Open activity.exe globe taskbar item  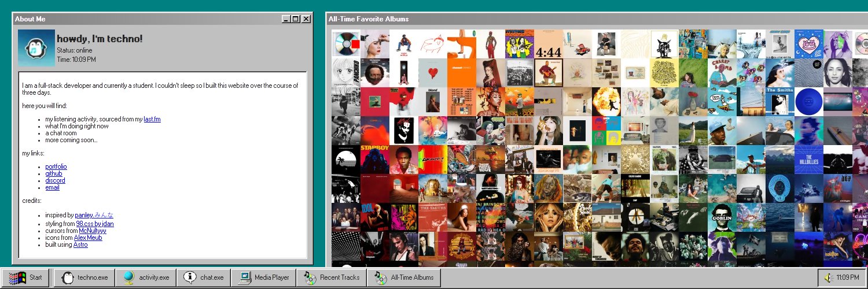(x=146, y=277)
